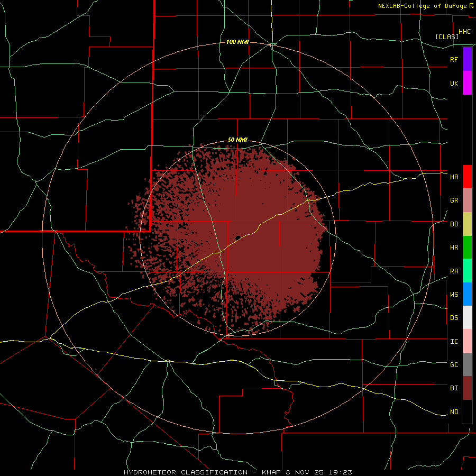Click the 'DS' legend label

pyautogui.click(x=454, y=318)
